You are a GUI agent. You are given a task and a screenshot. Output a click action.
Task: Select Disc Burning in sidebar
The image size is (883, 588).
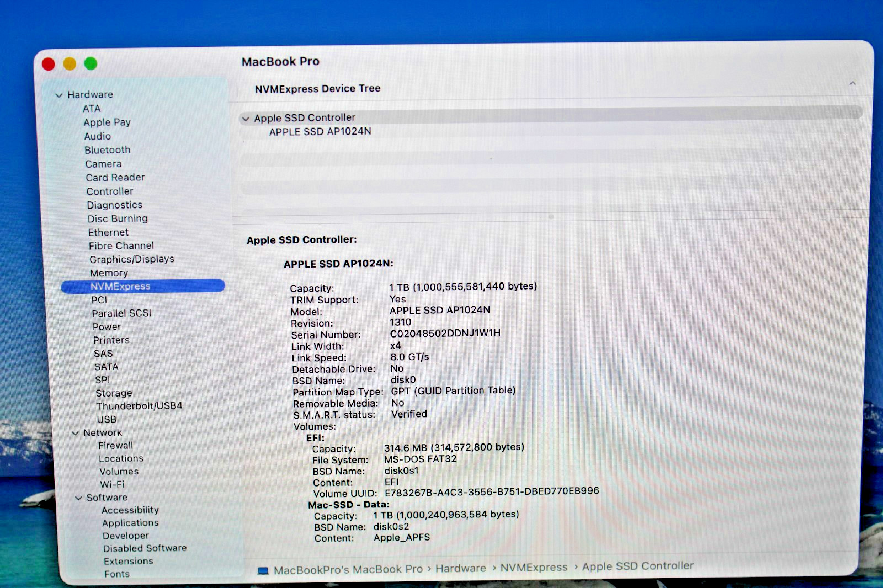click(118, 218)
